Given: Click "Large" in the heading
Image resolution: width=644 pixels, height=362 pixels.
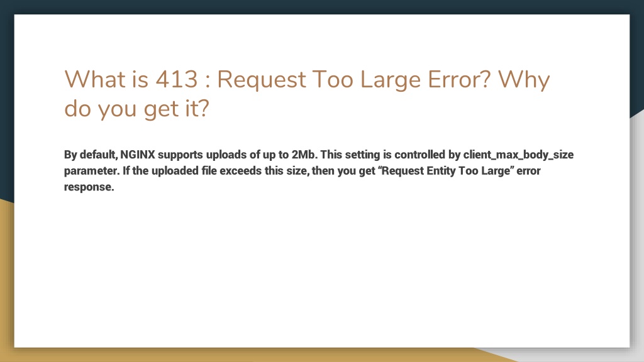Looking at the screenshot, I should [391, 81].
